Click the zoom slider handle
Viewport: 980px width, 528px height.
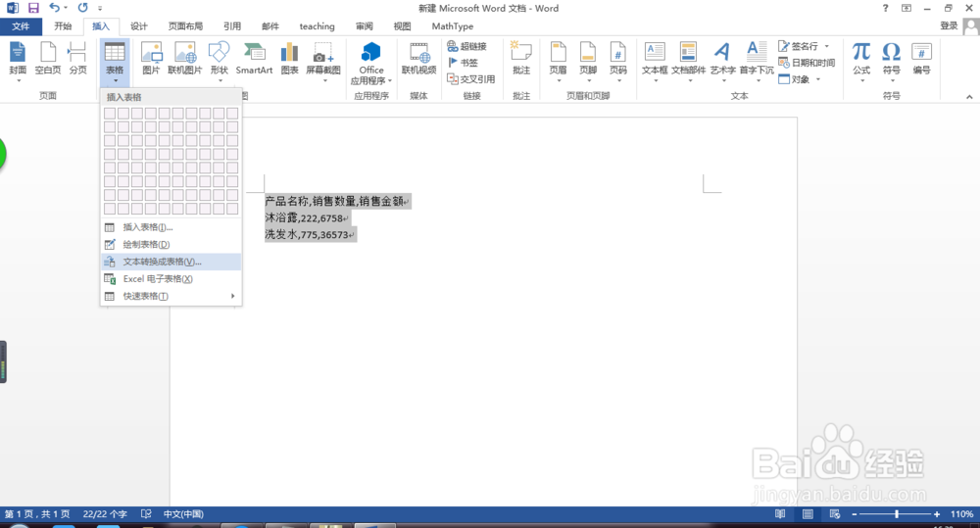[x=897, y=514]
